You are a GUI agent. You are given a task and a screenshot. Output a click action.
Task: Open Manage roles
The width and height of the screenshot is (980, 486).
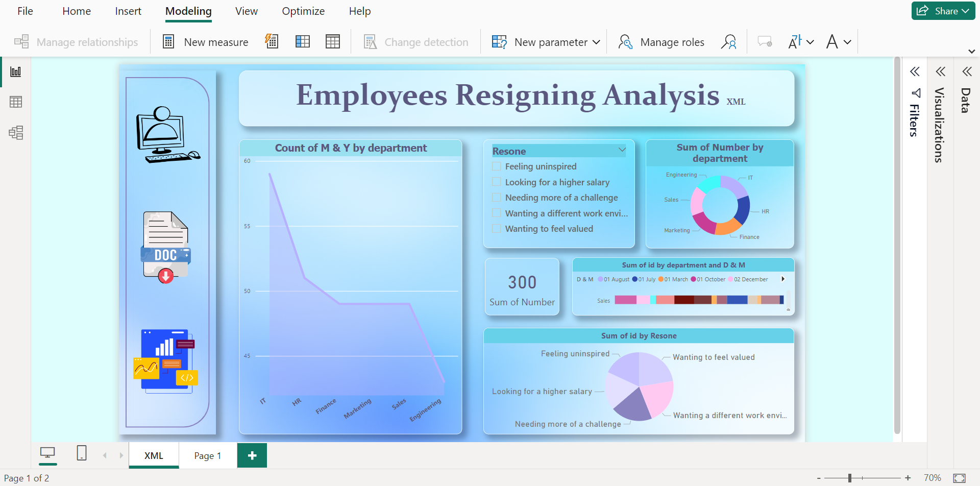click(x=661, y=42)
